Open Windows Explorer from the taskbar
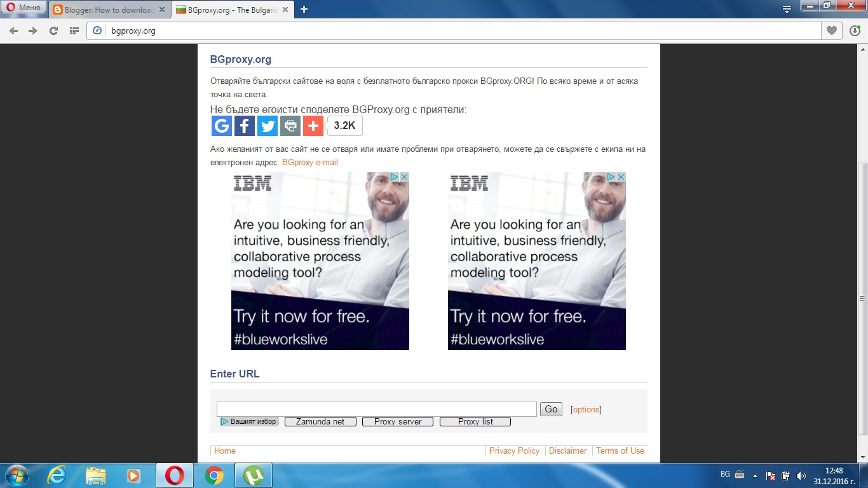This screenshot has height=488, width=868. point(96,475)
